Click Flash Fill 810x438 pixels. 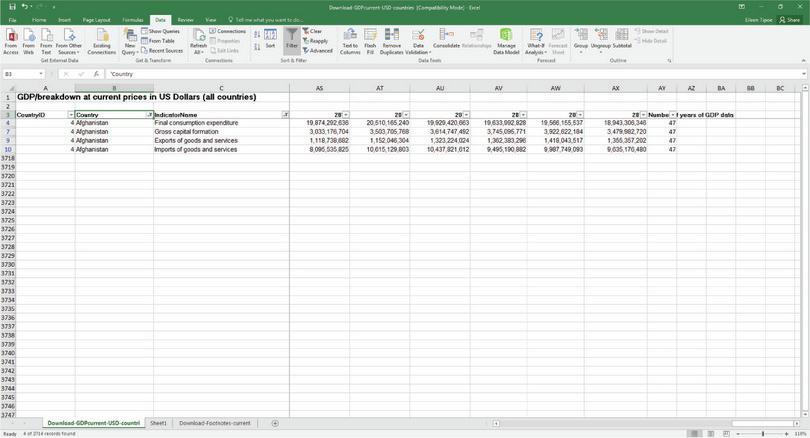(x=370, y=41)
